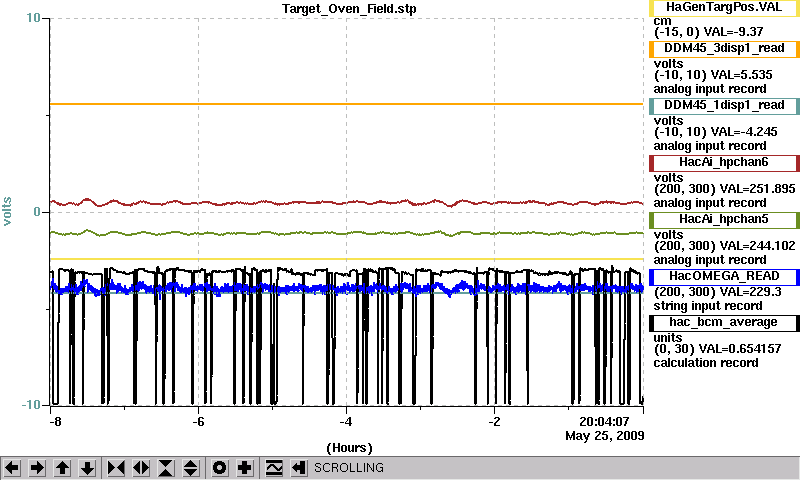The height and width of the screenshot is (480, 800).
Task: Select the HacAi_hpchan6 legend curve
Action: click(x=724, y=163)
